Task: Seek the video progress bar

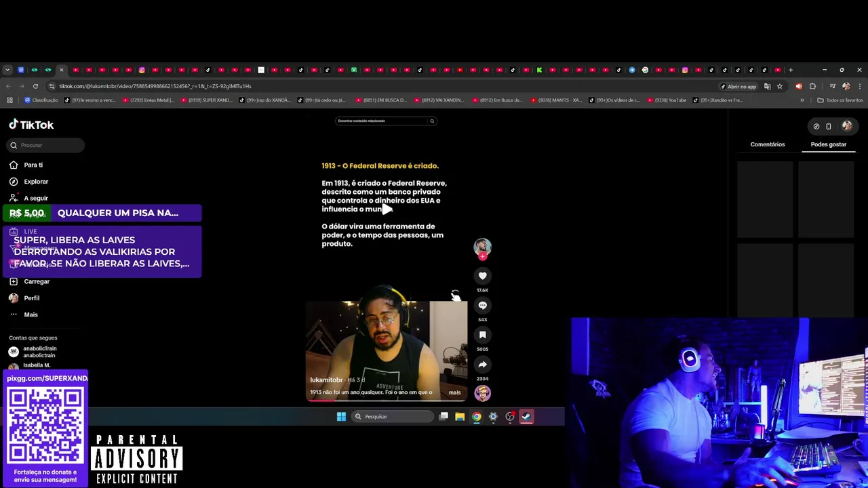Action: pyautogui.click(x=387, y=401)
